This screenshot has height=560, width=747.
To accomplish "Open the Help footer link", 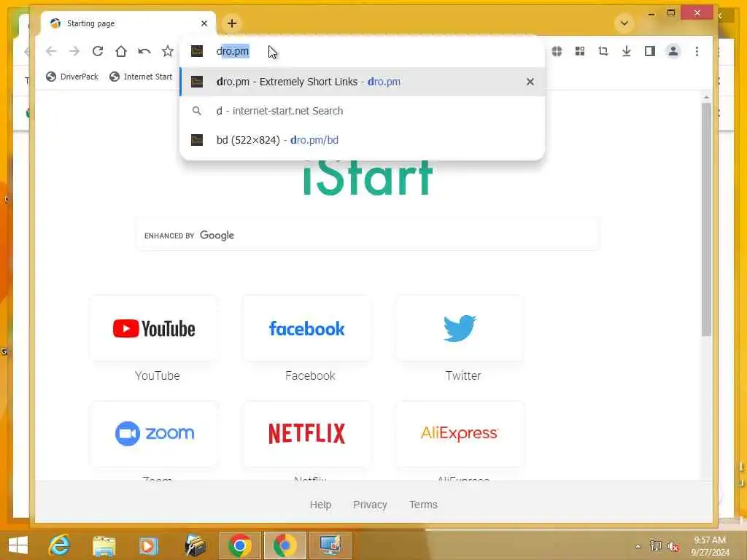I will 321,505.
